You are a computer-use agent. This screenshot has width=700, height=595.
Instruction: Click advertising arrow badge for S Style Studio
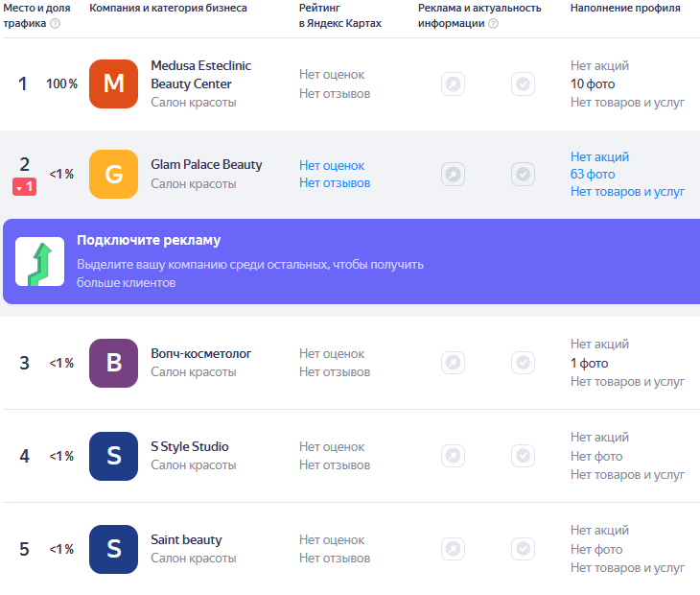(454, 456)
